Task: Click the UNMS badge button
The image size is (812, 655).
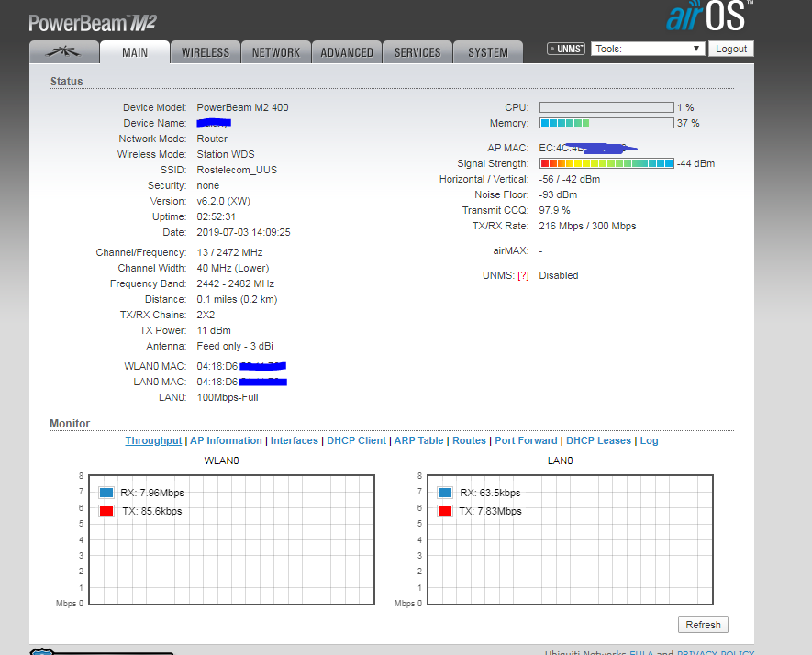Action: (x=566, y=49)
